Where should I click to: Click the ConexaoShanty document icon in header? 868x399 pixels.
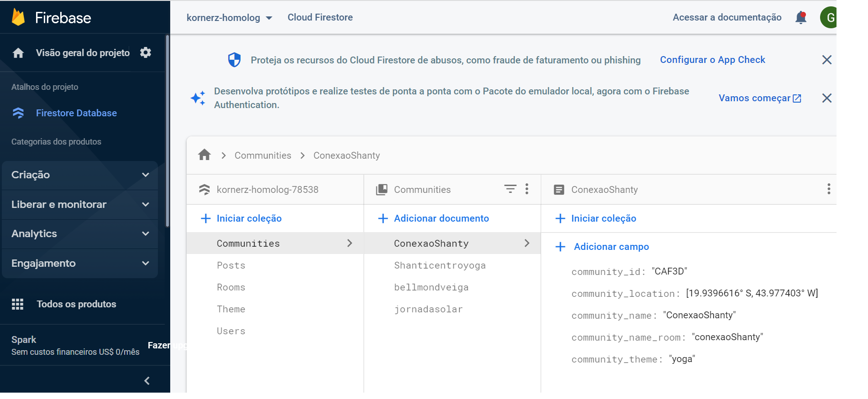pos(559,190)
